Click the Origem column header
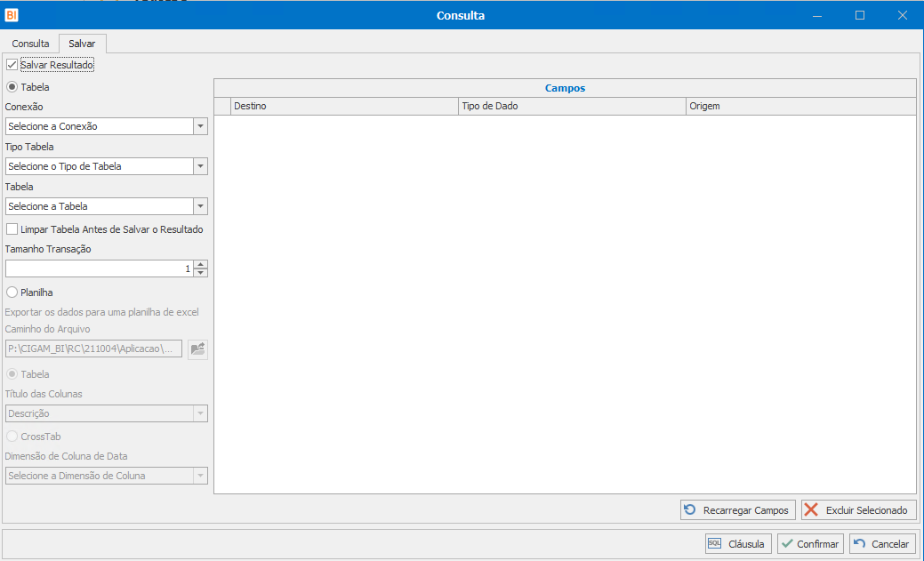The width and height of the screenshot is (924, 561). click(x=801, y=106)
